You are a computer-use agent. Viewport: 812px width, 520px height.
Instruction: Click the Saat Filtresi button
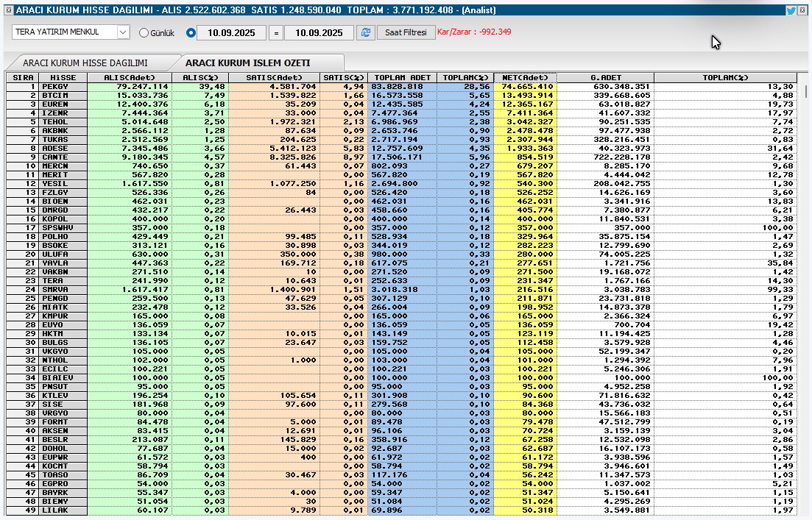tap(406, 32)
